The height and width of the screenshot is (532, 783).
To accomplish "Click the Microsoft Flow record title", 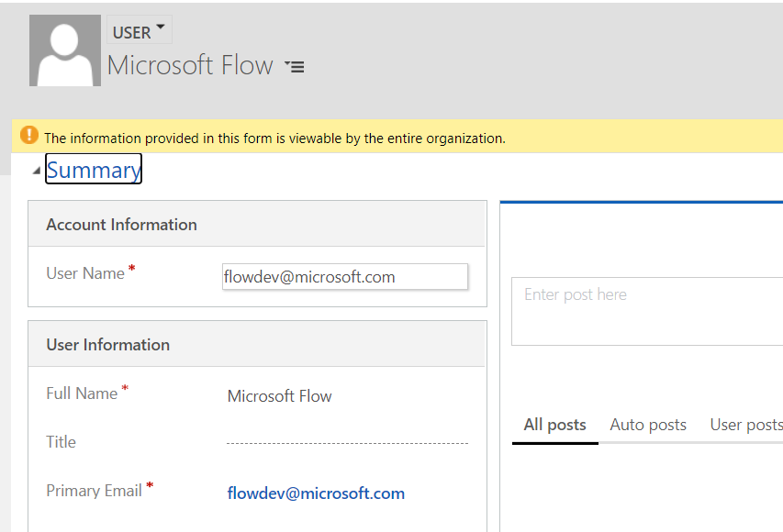I will click(x=190, y=65).
